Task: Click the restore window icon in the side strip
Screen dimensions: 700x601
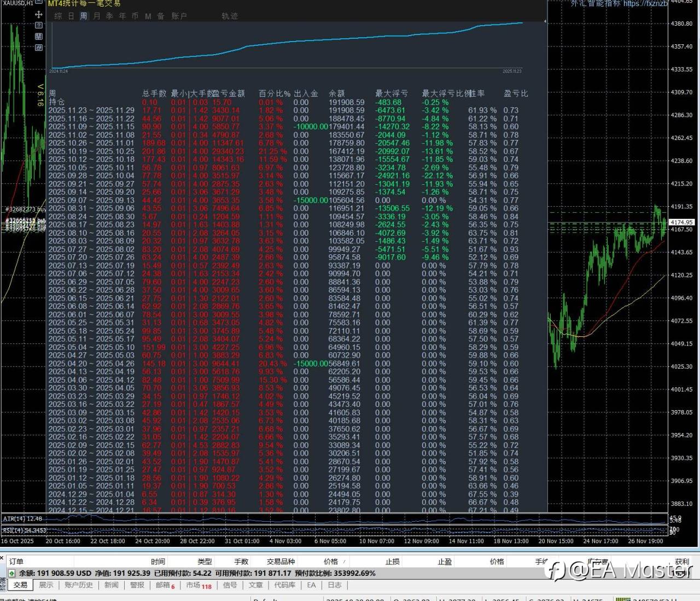Action: pos(39,48)
